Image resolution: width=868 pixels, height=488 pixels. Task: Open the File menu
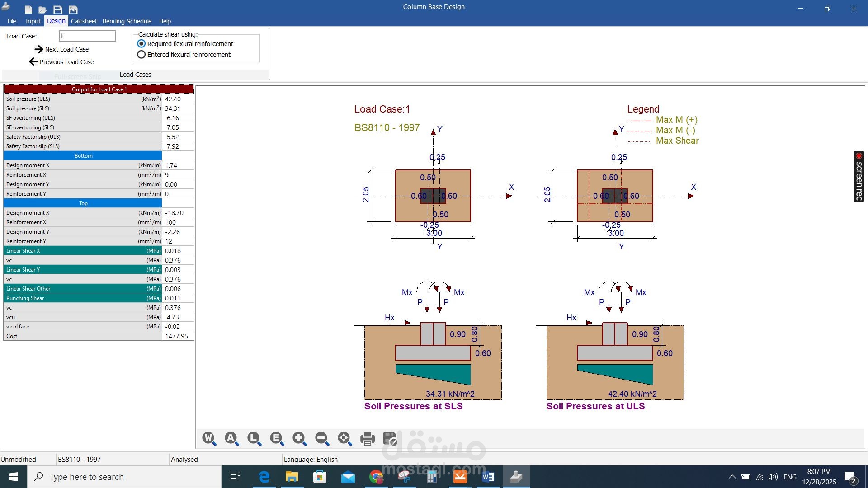tap(12, 21)
